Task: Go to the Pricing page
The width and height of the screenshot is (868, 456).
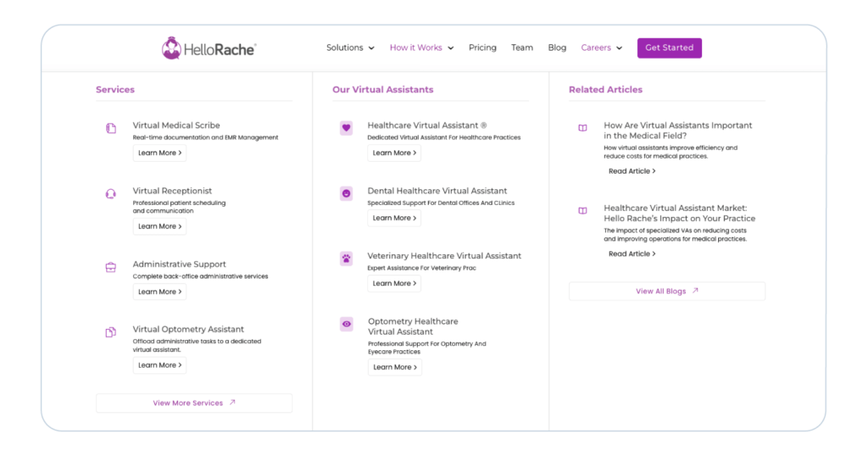Action: pos(482,47)
